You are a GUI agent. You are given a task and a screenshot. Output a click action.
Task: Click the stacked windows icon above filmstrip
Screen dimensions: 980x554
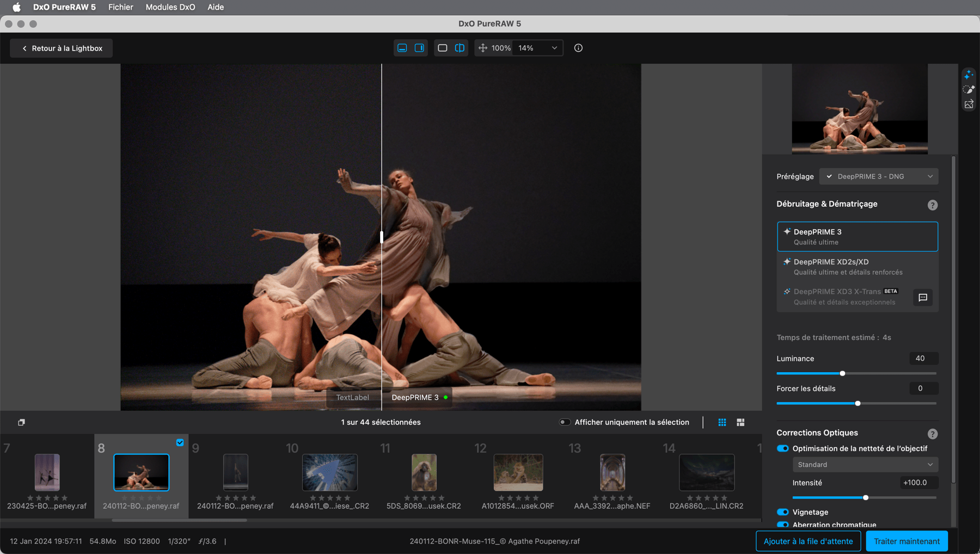click(x=21, y=422)
